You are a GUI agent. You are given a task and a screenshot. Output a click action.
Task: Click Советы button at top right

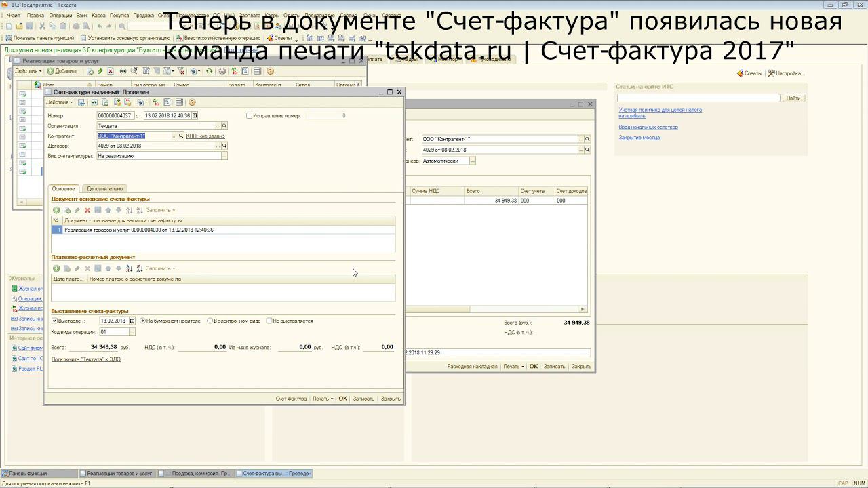(x=750, y=73)
